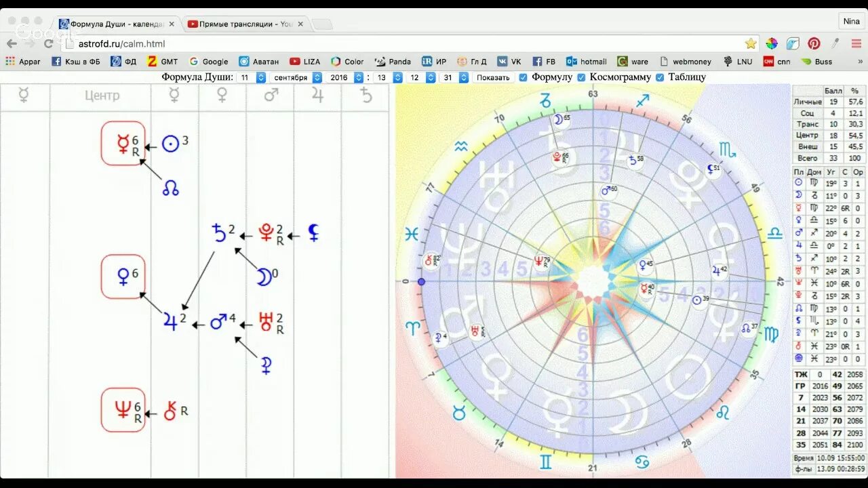Open the GMT bookmark
Viewport: 868px width, 488px height.
pos(163,61)
